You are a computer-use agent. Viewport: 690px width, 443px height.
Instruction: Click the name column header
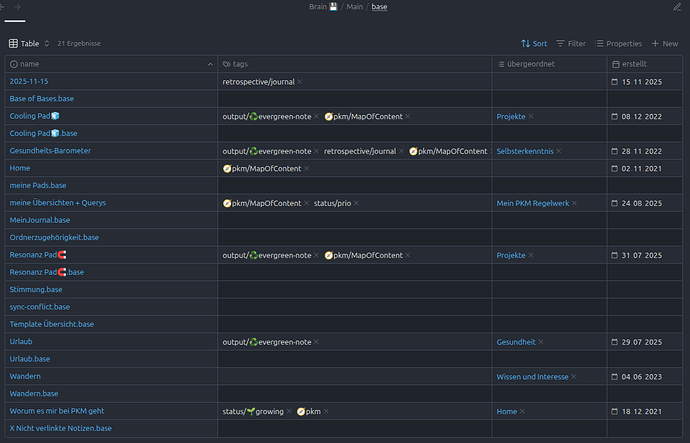(x=29, y=64)
